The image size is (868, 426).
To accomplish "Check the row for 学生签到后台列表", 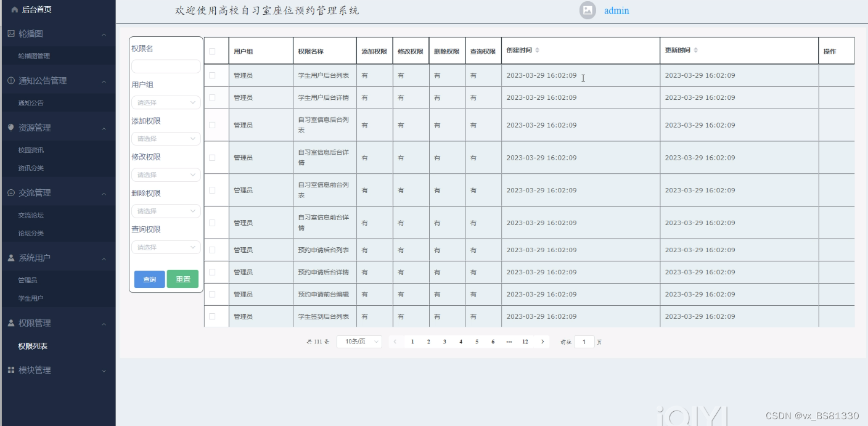I will pyautogui.click(x=212, y=317).
